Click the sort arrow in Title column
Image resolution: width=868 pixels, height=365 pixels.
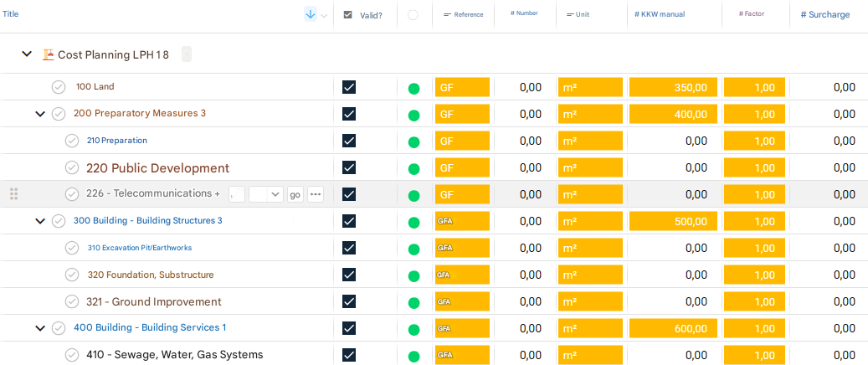tap(311, 14)
